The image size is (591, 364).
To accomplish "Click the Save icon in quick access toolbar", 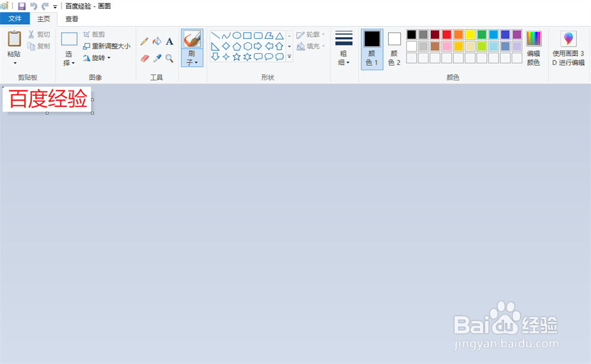I will (x=22, y=6).
